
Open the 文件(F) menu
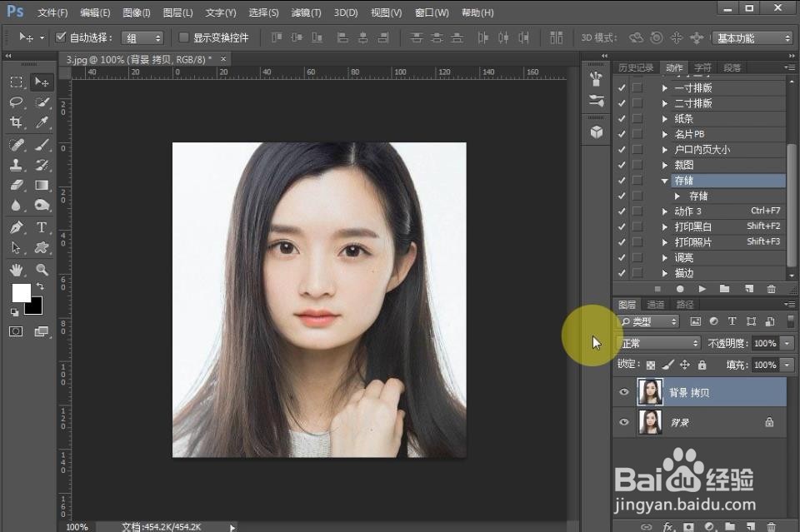click(52, 12)
